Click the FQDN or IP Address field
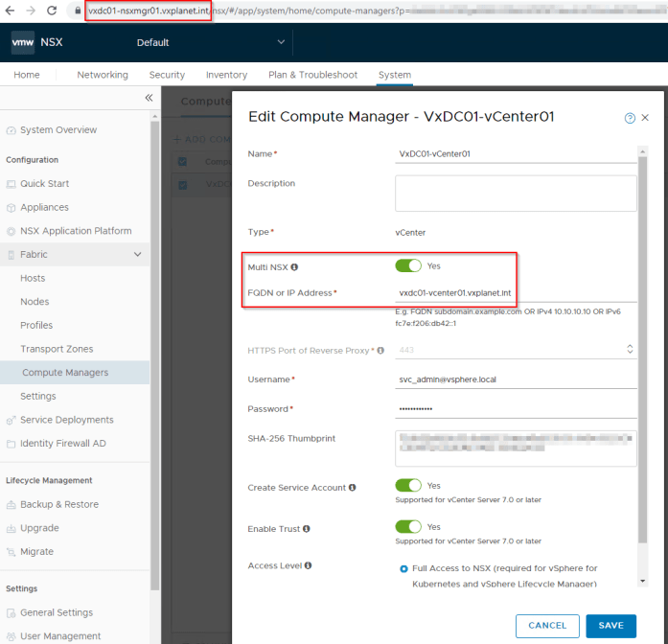Image resolution: width=668 pixels, height=644 pixels. point(516,293)
